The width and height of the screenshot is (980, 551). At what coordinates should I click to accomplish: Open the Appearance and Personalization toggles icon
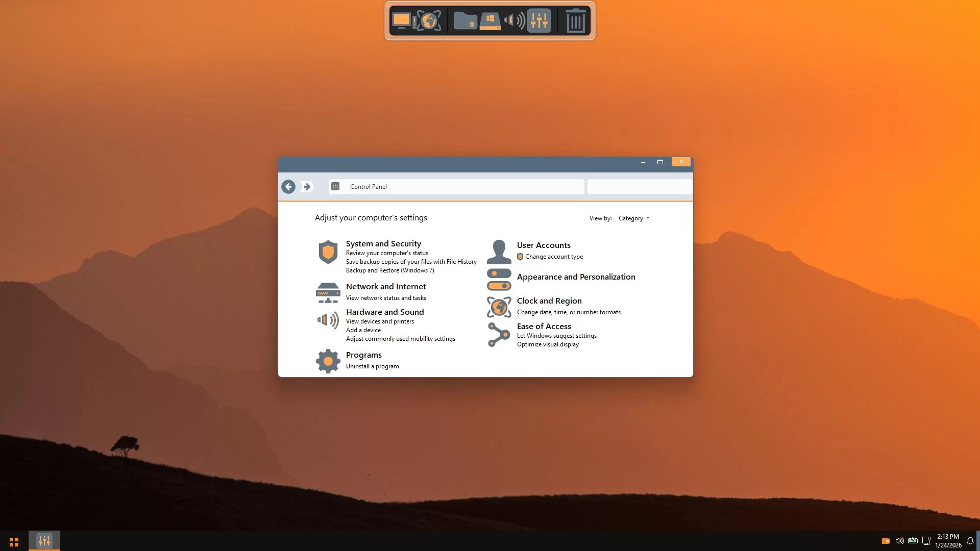[499, 279]
